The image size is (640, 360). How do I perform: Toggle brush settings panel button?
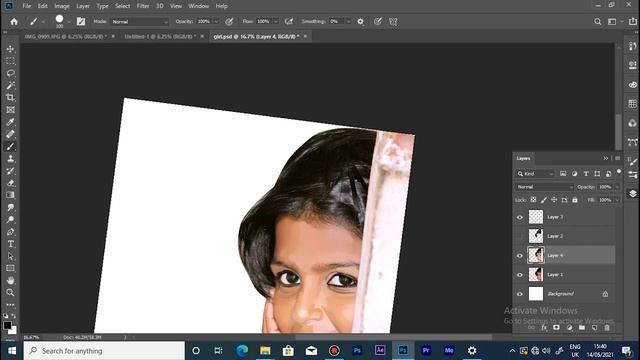tap(81, 22)
